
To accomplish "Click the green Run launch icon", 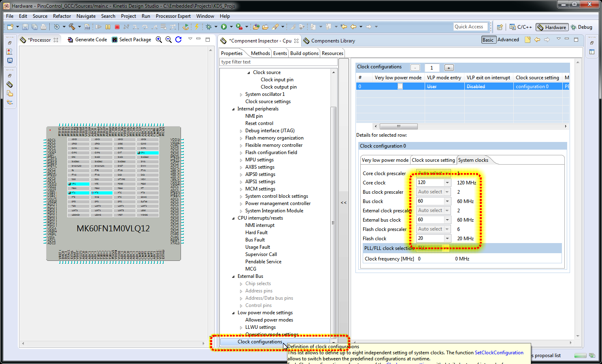I will (224, 27).
